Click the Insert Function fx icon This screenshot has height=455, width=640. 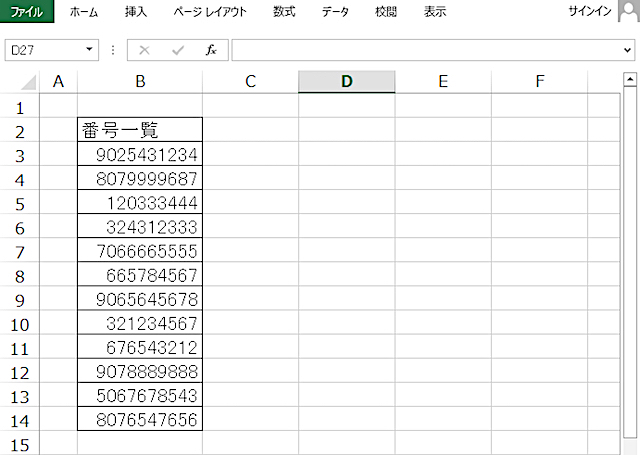click(210, 50)
